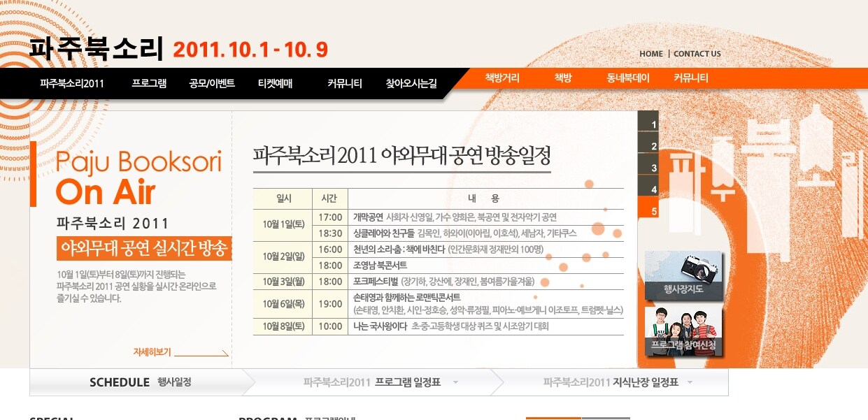Click the 개막공연 schedule entry
This screenshot has height=420, width=868.
[455, 217]
